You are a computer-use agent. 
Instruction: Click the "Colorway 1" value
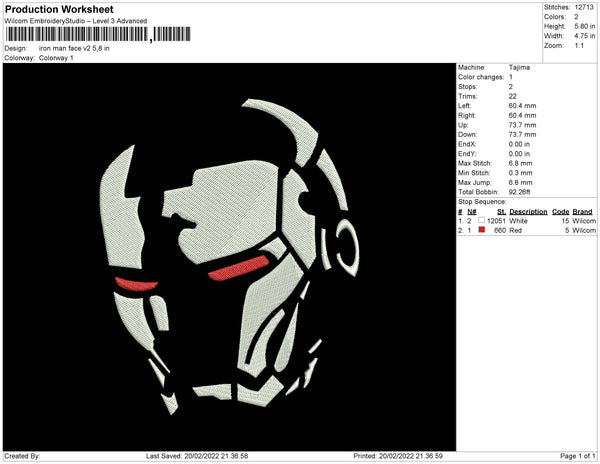[56, 58]
